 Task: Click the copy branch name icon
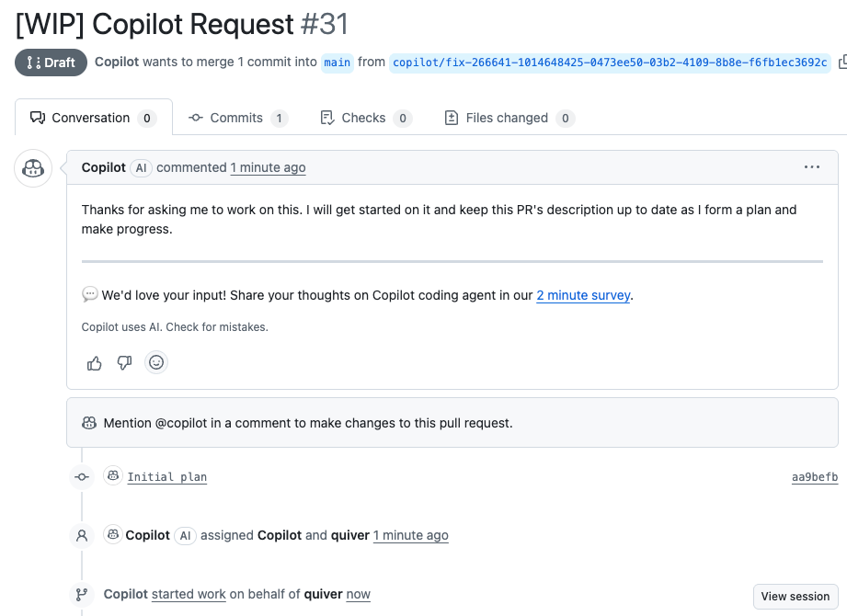click(841, 63)
